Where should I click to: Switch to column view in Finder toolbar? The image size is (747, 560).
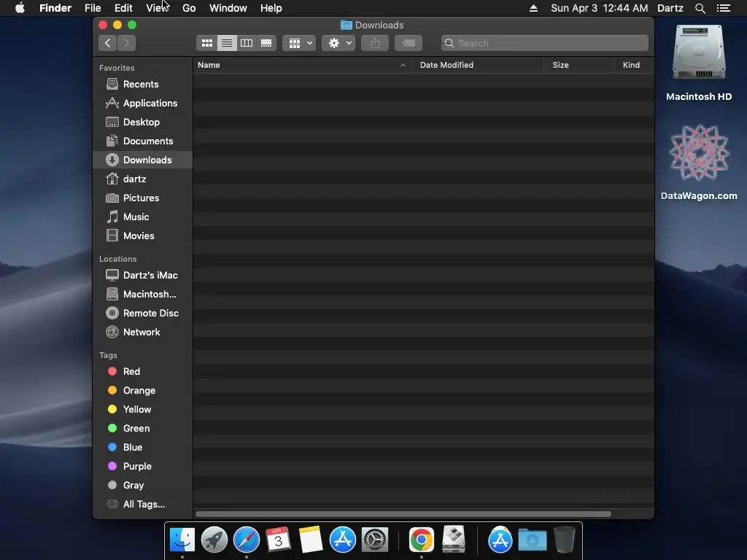(247, 43)
